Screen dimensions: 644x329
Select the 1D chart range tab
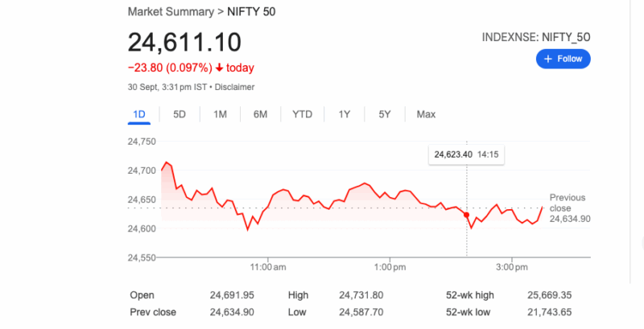pos(139,114)
